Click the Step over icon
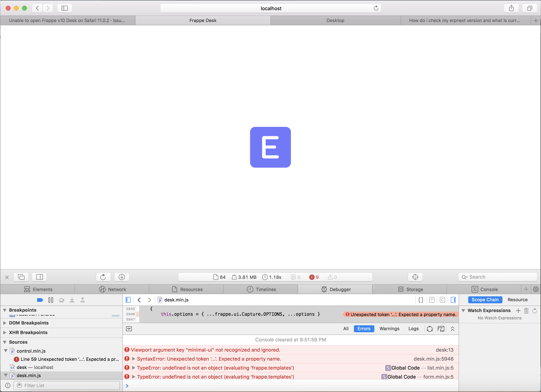Viewport: 541px width, 392px height. (x=62, y=300)
